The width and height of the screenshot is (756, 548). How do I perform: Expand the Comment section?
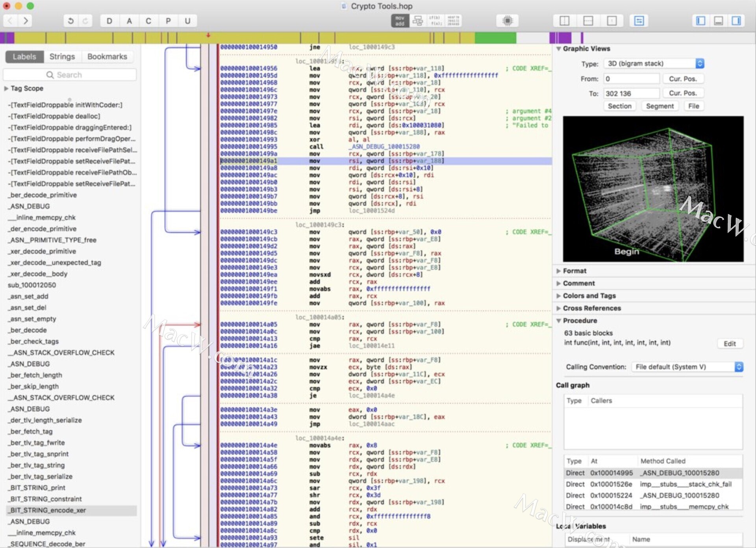[x=558, y=284]
